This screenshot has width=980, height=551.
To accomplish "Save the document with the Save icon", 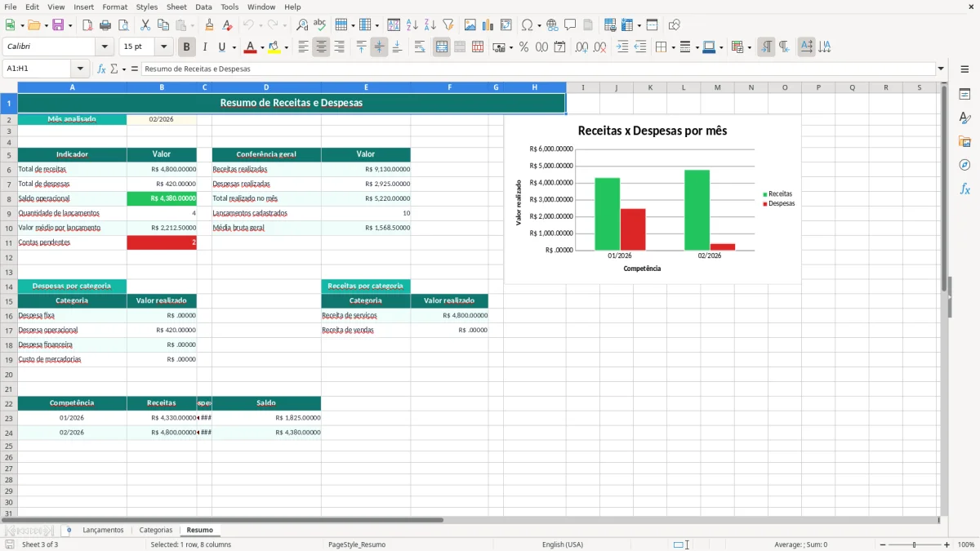I will [58, 25].
